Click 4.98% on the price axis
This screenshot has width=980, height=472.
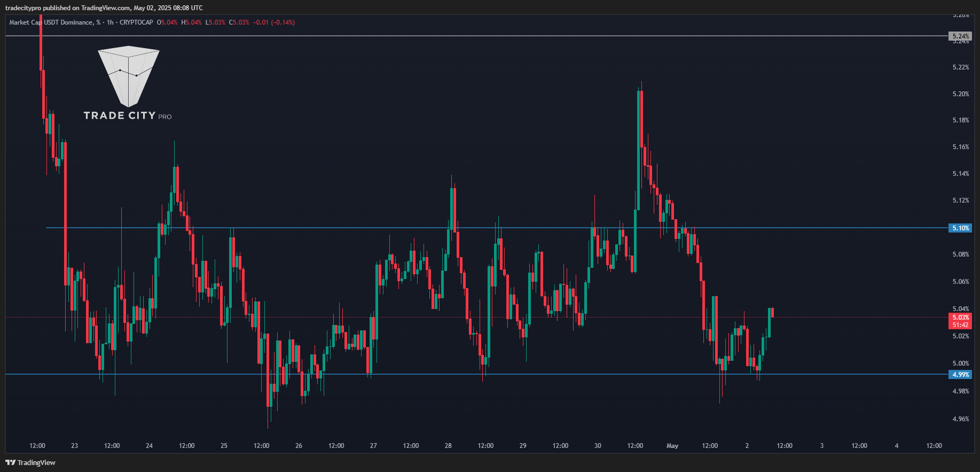(x=960, y=391)
